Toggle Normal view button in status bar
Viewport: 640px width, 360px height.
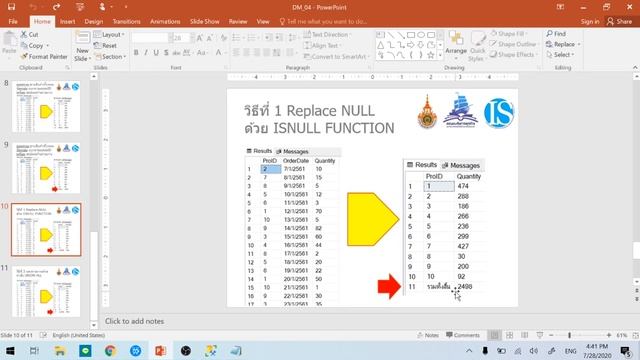[494, 335]
